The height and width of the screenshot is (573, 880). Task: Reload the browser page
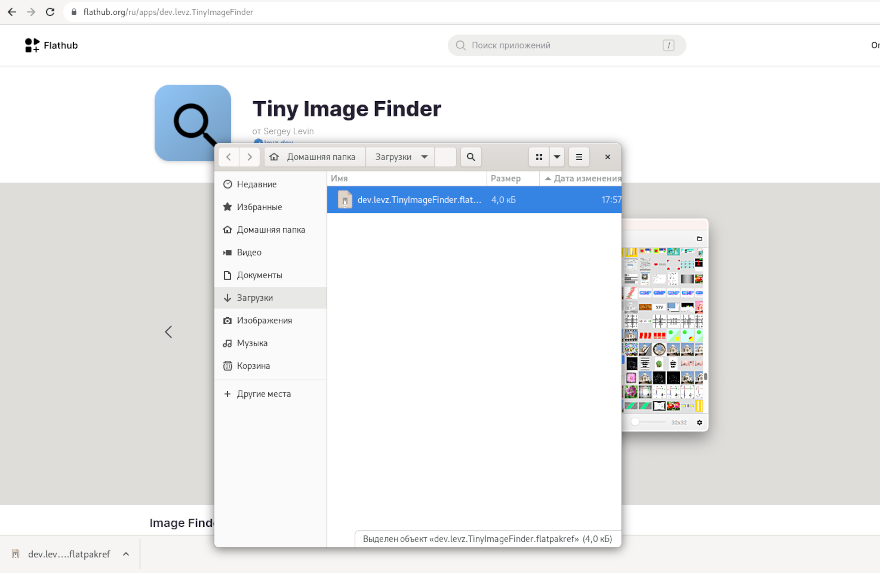(x=50, y=12)
